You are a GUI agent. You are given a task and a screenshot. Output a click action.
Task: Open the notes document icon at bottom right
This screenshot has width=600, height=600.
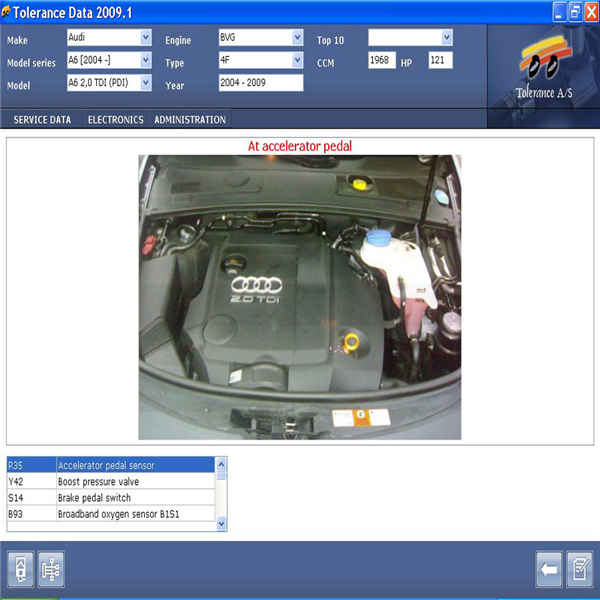pyautogui.click(x=578, y=569)
